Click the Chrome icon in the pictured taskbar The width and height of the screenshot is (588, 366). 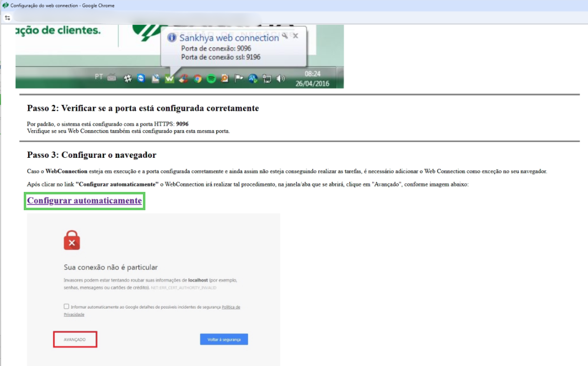198,78
